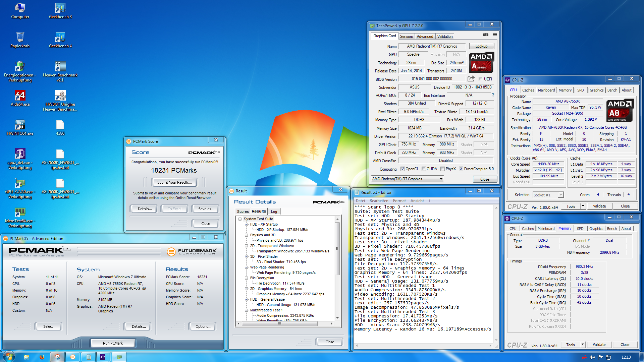Viewport: 644px width, 362px height.
Task: Click the Bus Interface question mark icon
Action: click(x=493, y=95)
